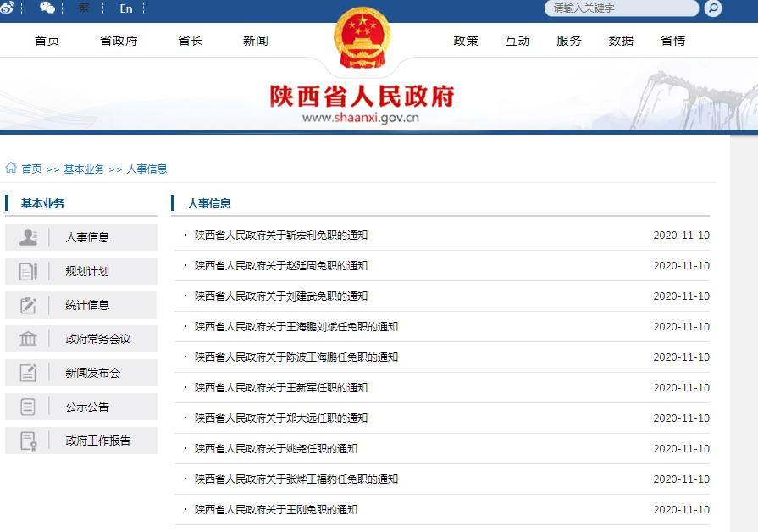758x532 pixels.
Task: Open 服务 navigation item
Action: pos(569,41)
